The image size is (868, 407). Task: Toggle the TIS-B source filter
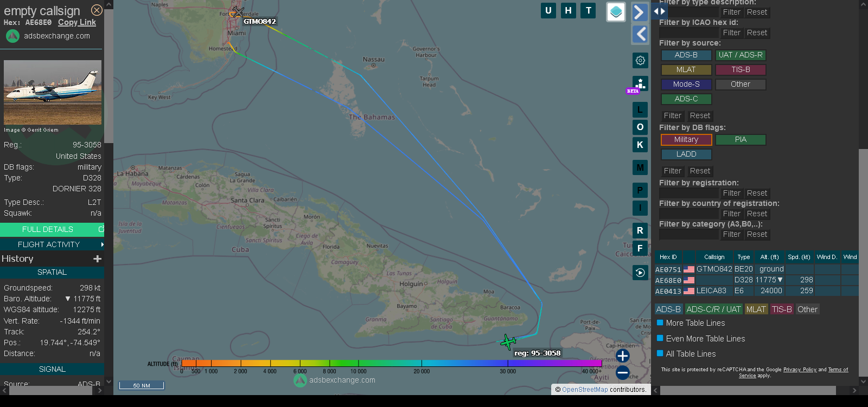point(741,70)
